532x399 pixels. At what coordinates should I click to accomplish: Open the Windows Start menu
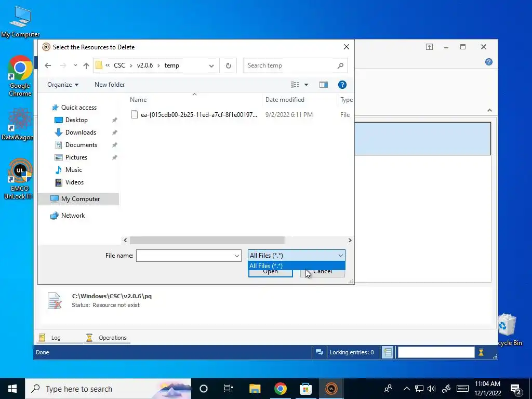[x=12, y=389]
